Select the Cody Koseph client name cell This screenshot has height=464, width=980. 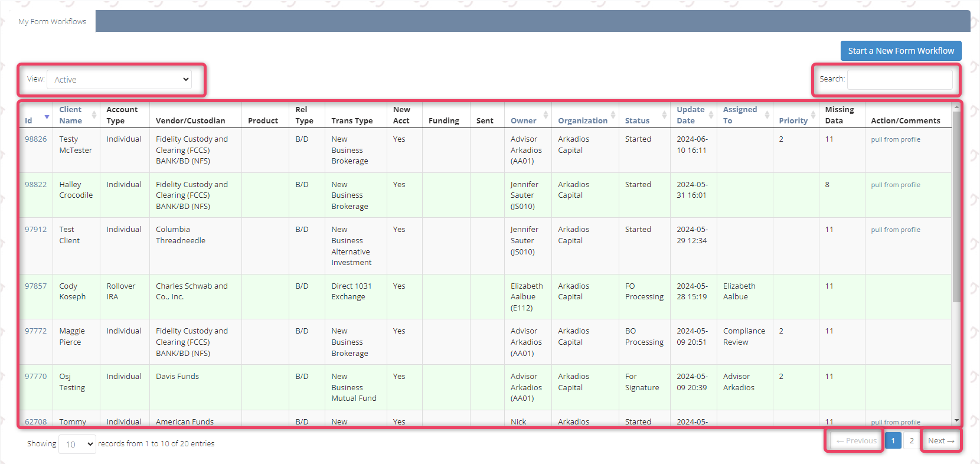click(77, 297)
